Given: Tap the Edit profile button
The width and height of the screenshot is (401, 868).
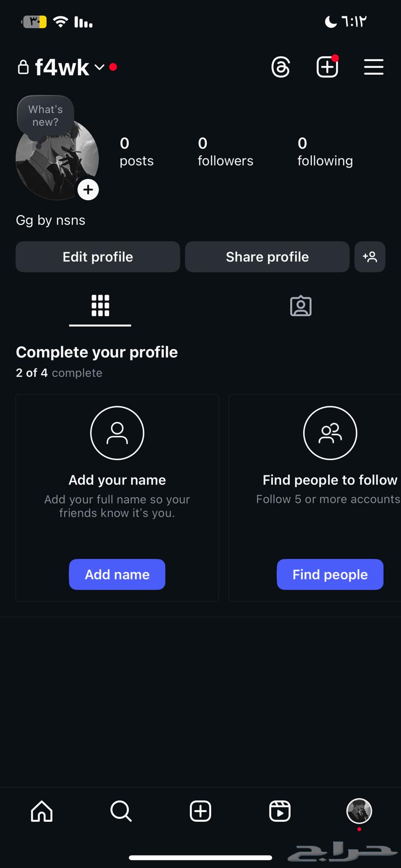Looking at the screenshot, I should click(98, 257).
